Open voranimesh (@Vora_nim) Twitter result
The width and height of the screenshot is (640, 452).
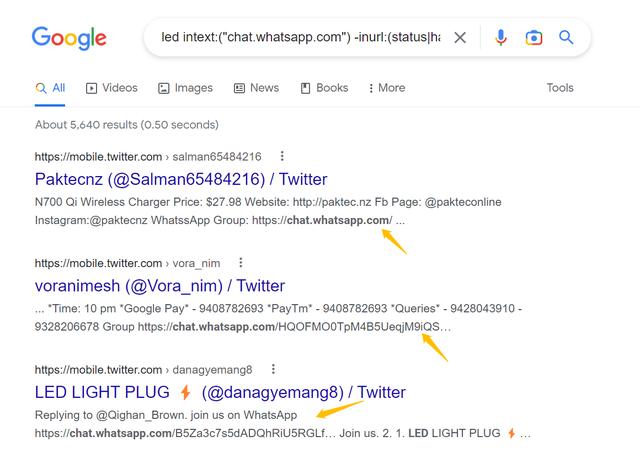coord(160,286)
